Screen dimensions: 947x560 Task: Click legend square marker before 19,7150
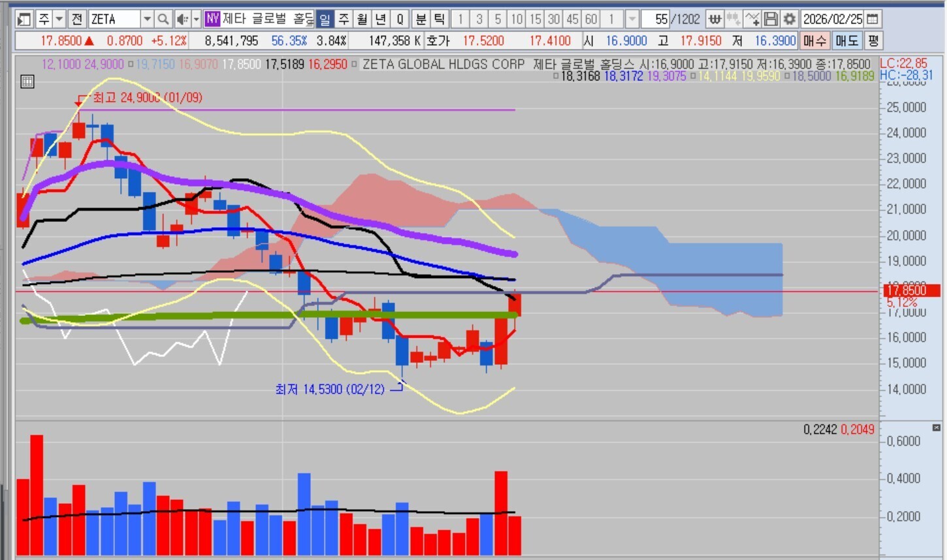click(131, 65)
